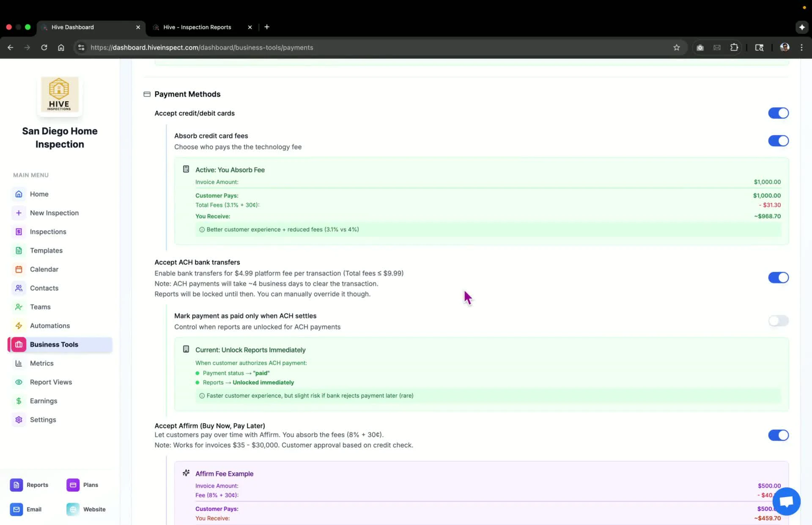Click the Website link at sidebar bottom
This screenshot has height=525, width=812.
click(94, 509)
